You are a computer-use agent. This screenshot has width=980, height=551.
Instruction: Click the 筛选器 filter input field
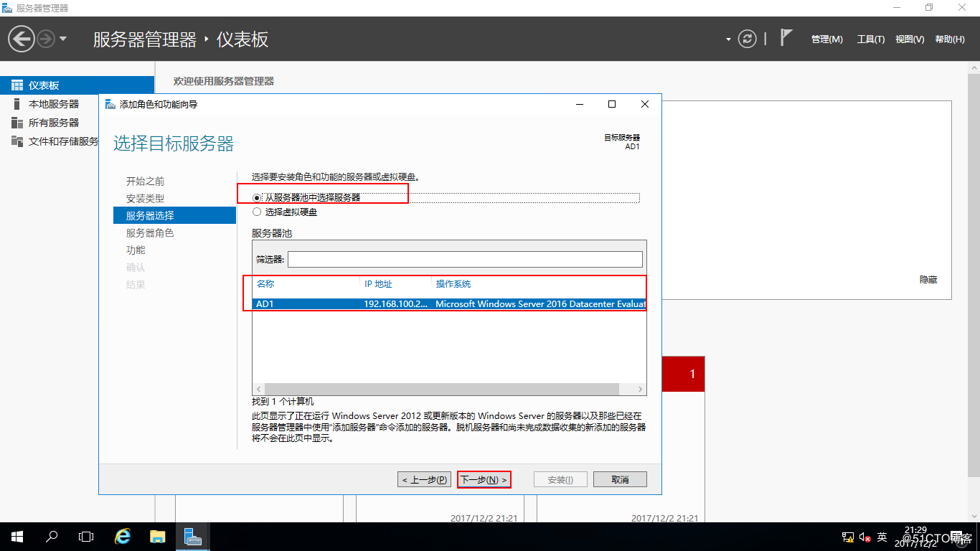(465, 259)
